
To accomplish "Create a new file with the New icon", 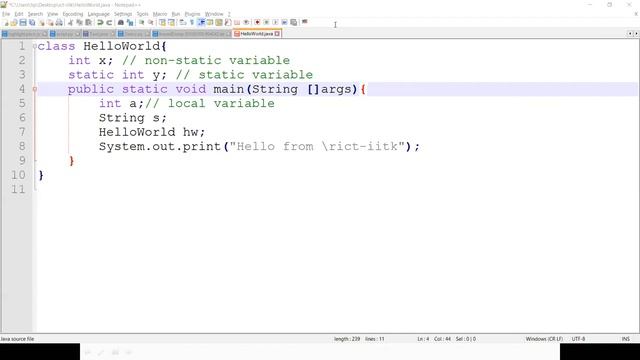I will click(5, 22).
